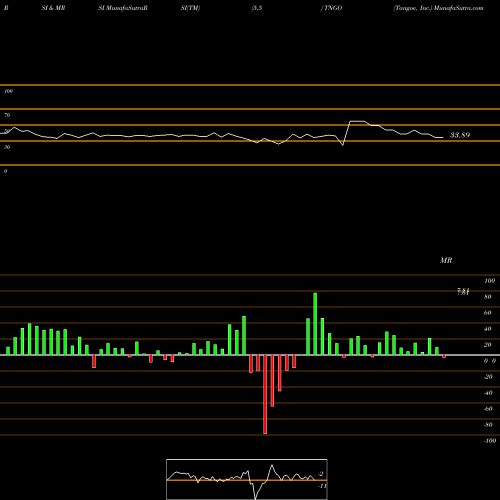This screenshot has width=500, height=500.
Task: Click the deepest red MR histogram bar
Action: point(265,394)
